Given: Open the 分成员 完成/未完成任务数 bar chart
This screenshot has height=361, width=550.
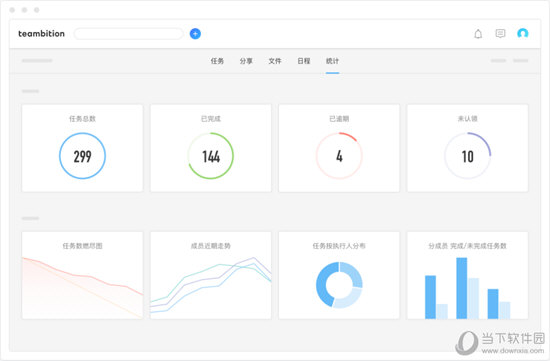Looking at the screenshot, I should 468,275.
